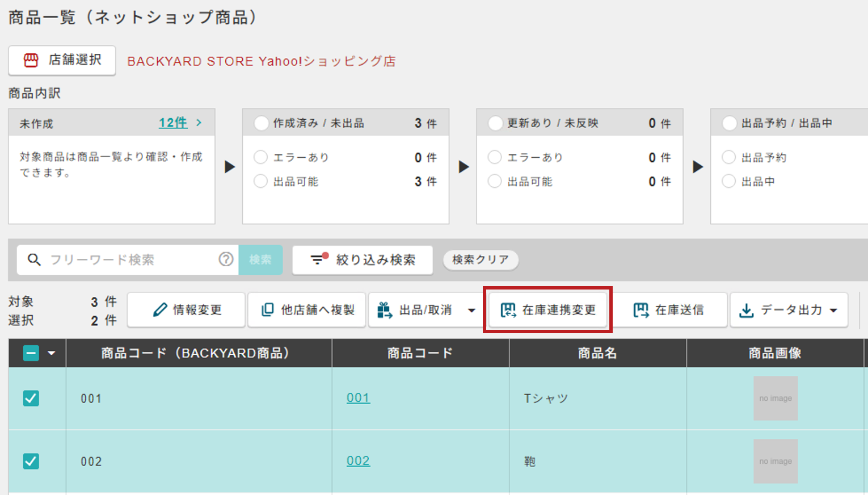868x495 pixels.
Task: Focus the フリーワード検索 input field
Action: click(x=128, y=259)
